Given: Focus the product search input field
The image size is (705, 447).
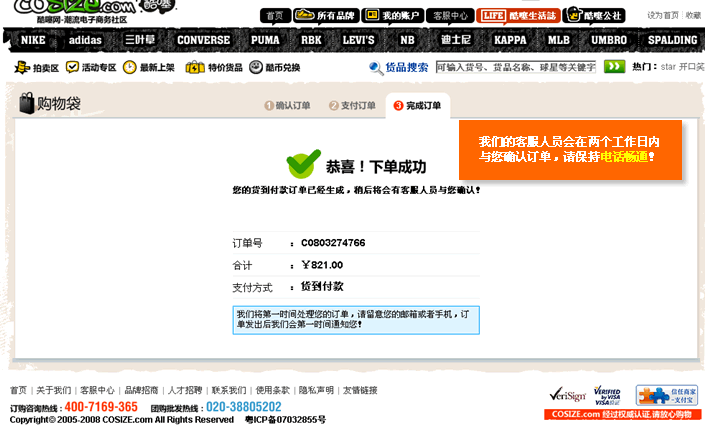Looking at the screenshot, I should [x=516, y=67].
